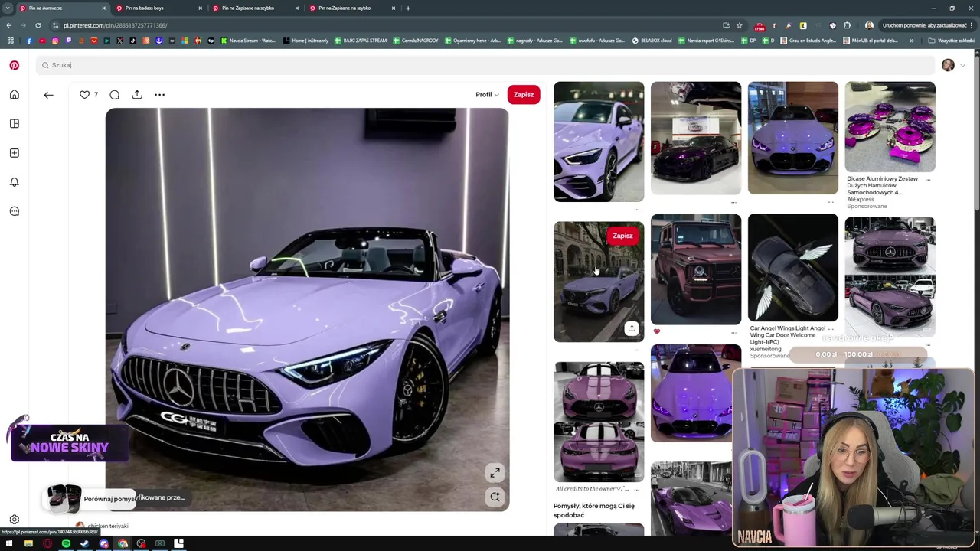Start visual search on pin image
This screenshot has height=551, width=980.
pyautogui.click(x=495, y=497)
